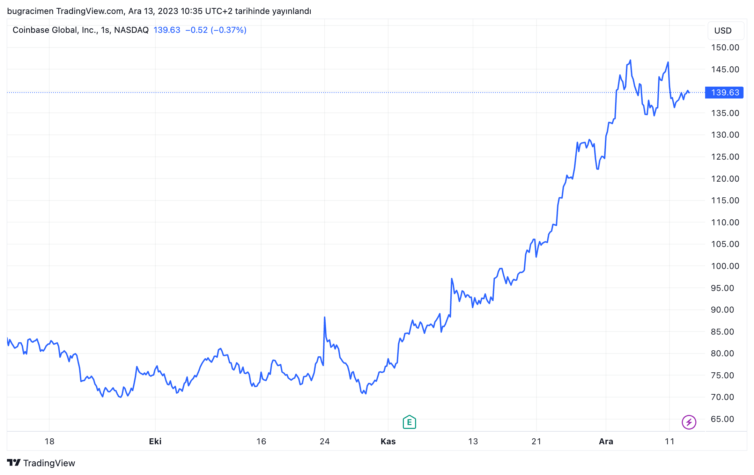Select the Eki label on time axis
Viewport: 754px width, 475px height.
[155, 440]
